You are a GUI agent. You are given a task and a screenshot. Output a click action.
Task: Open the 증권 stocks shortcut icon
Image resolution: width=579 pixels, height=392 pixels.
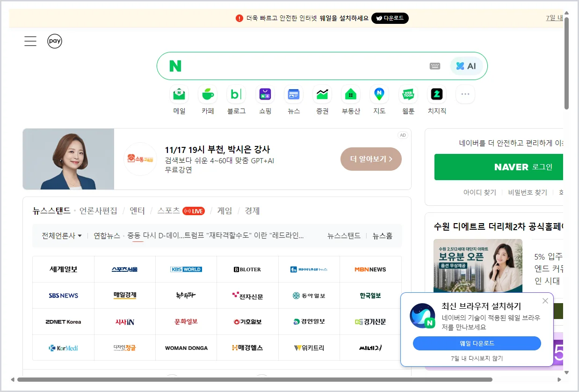coord(322,94)
